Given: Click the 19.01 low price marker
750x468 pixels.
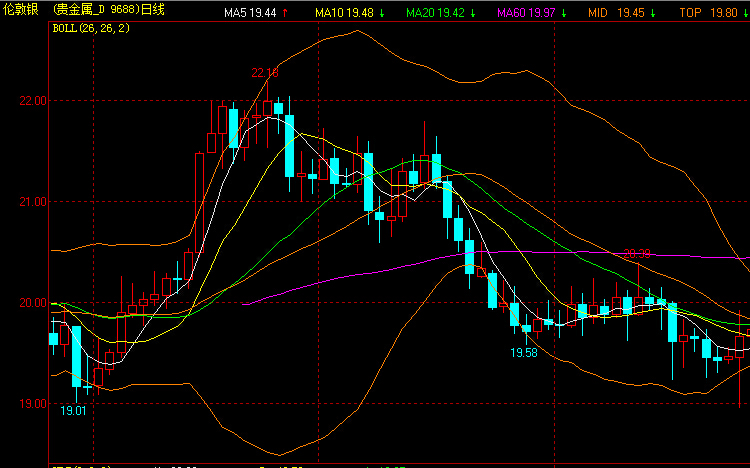Looking at the screenshot, I should tap(73, 411).
